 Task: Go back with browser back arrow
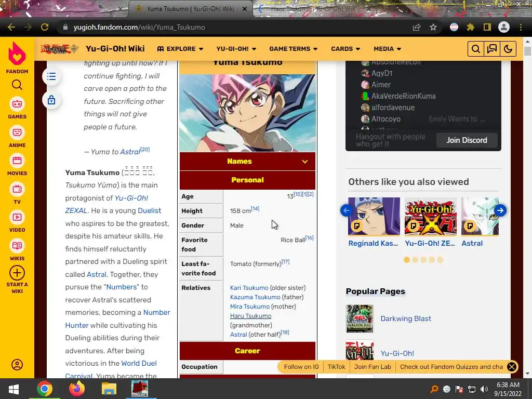[x=11, y=27]
